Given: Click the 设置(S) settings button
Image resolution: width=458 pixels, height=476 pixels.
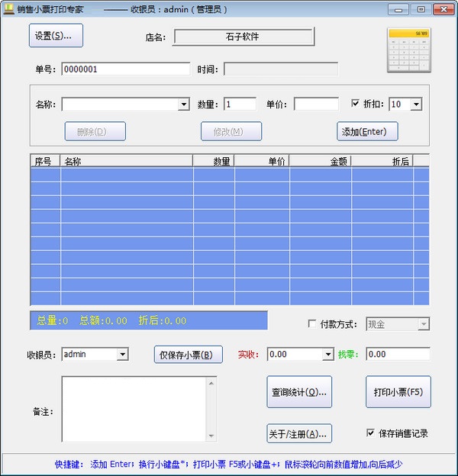Looking at the screenshot, I should [x=56, y=35].
